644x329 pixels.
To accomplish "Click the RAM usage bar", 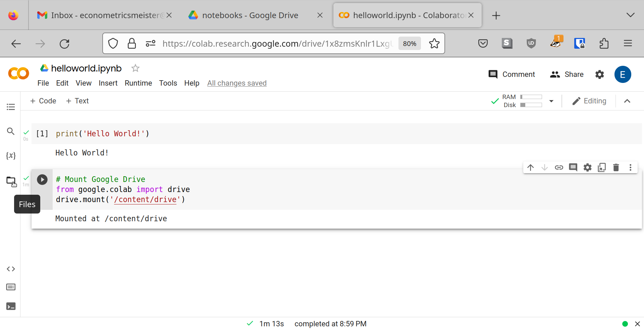I will 531,97.
